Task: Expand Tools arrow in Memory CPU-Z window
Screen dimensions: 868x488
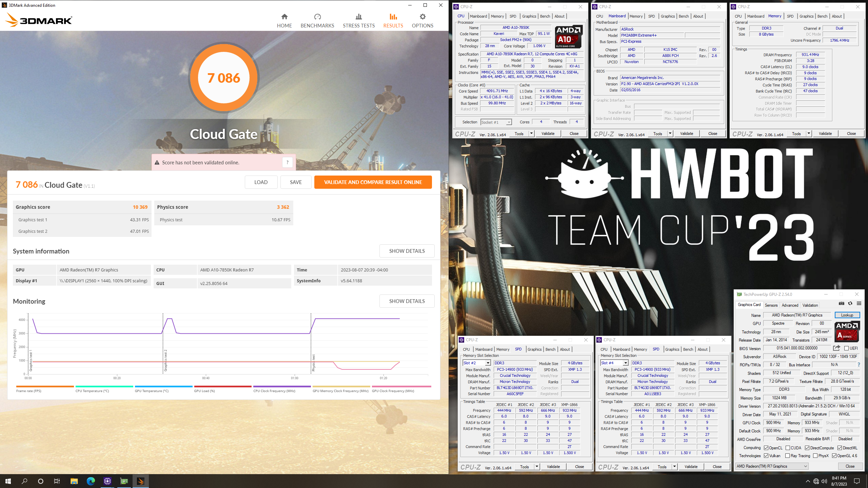Action: pos(809,134)
